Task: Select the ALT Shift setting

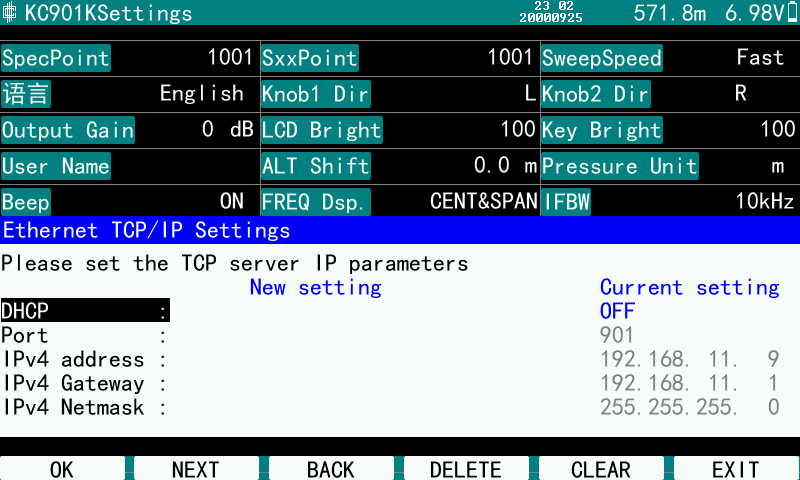Action: pyautogui.click(x=316, y=166)
